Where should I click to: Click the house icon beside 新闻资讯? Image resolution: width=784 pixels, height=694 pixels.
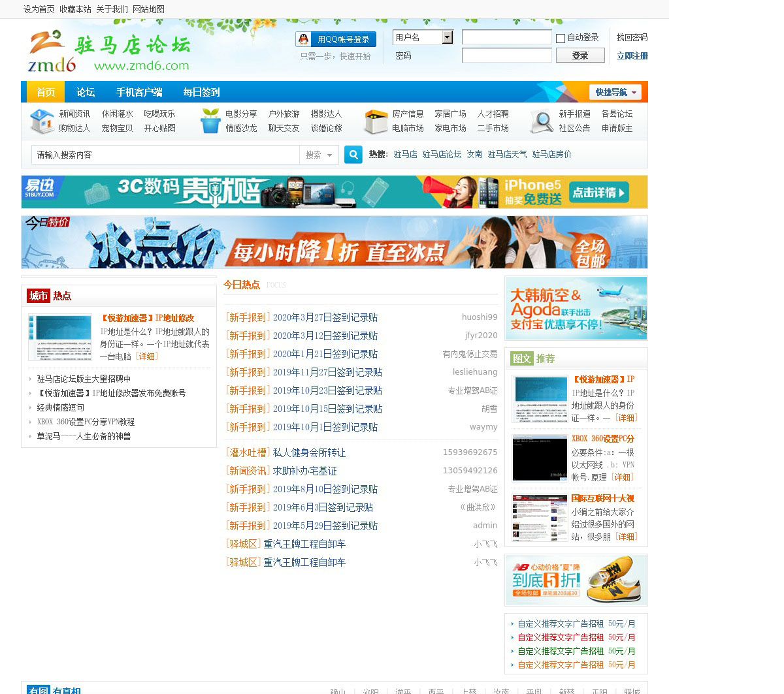click(x=42, y=121)
